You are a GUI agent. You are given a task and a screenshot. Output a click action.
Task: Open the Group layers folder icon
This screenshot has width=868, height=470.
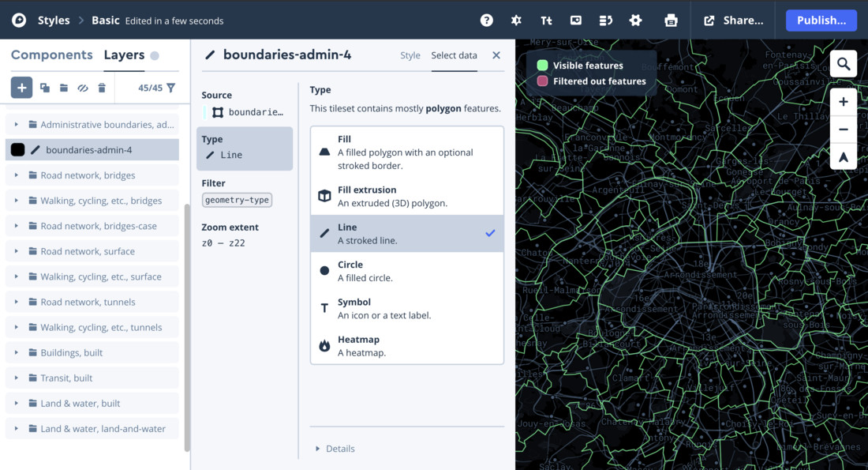64,88
